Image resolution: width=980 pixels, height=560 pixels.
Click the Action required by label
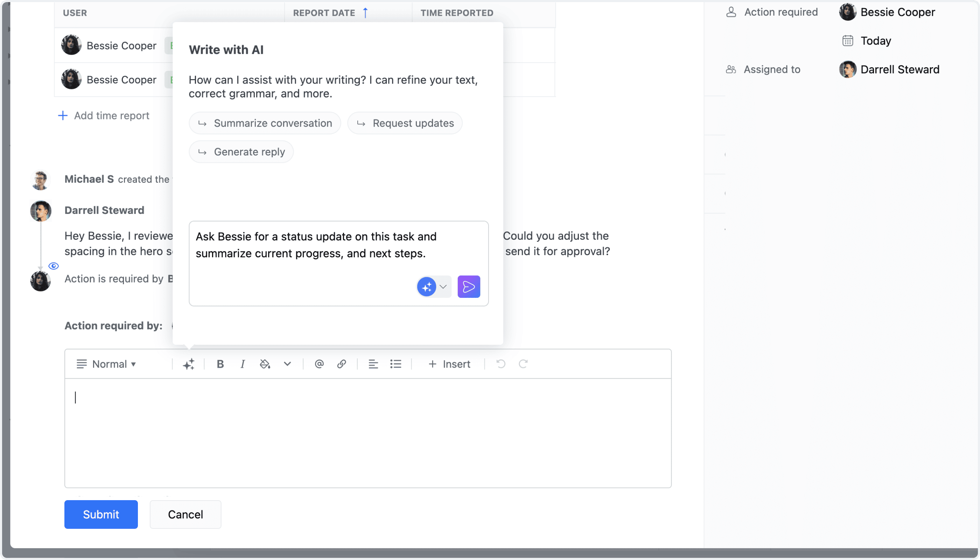(x=113, y=325)
